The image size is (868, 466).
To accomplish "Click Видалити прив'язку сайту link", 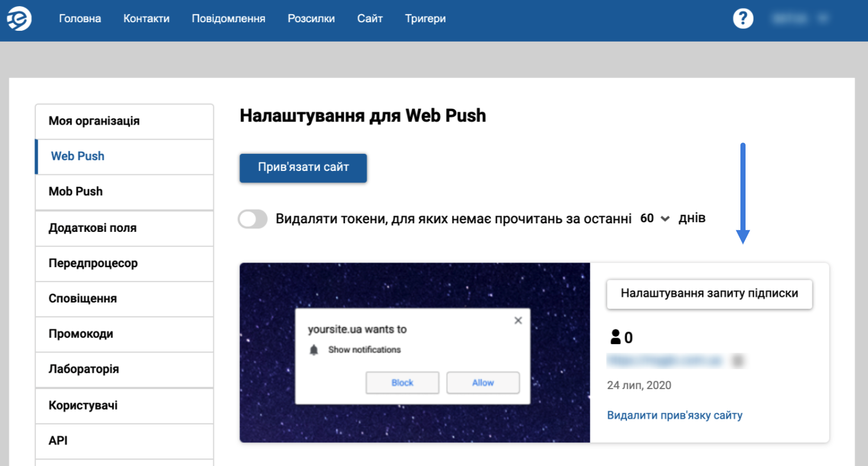I will point(674,415).
